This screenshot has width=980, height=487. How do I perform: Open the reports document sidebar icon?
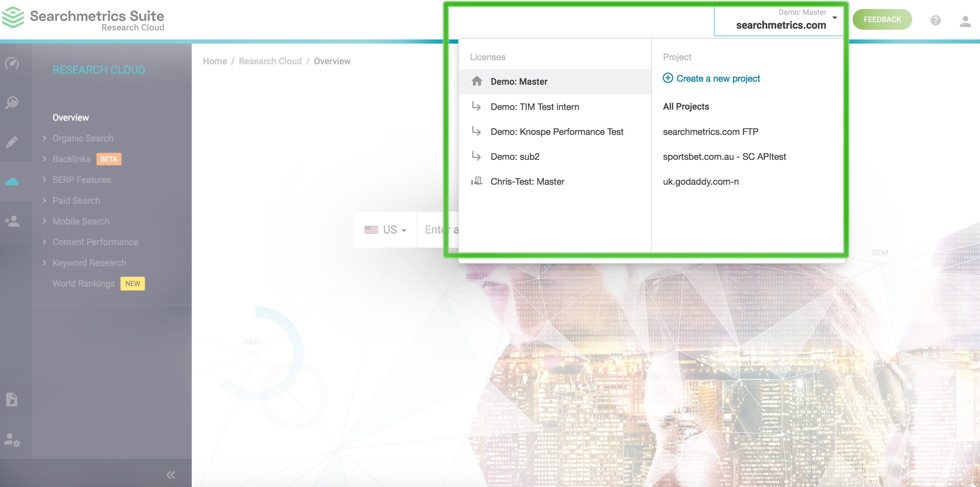12,399
